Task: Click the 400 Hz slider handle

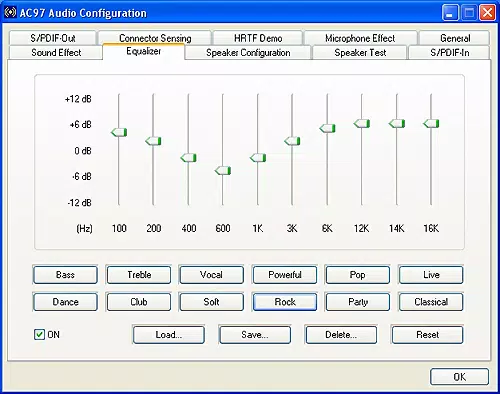Action: click(188, 158)
